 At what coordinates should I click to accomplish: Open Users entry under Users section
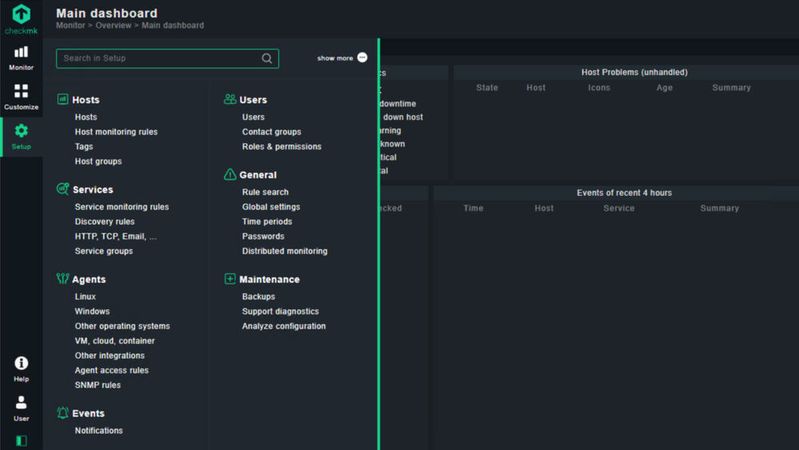[x=253, y=117]
